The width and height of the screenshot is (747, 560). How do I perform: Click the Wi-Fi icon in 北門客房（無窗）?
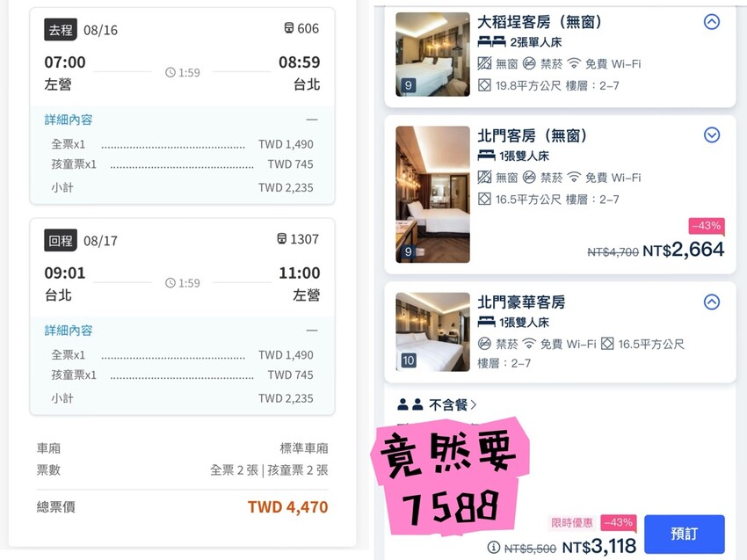(574, 178)
